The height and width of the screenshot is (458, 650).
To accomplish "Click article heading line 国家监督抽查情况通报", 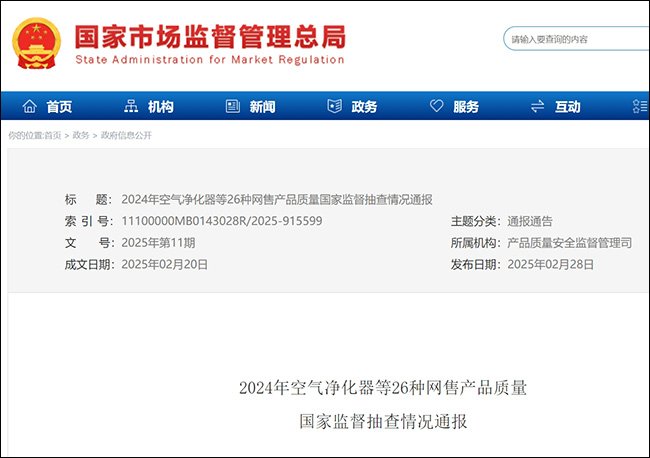I will point(383,422).
